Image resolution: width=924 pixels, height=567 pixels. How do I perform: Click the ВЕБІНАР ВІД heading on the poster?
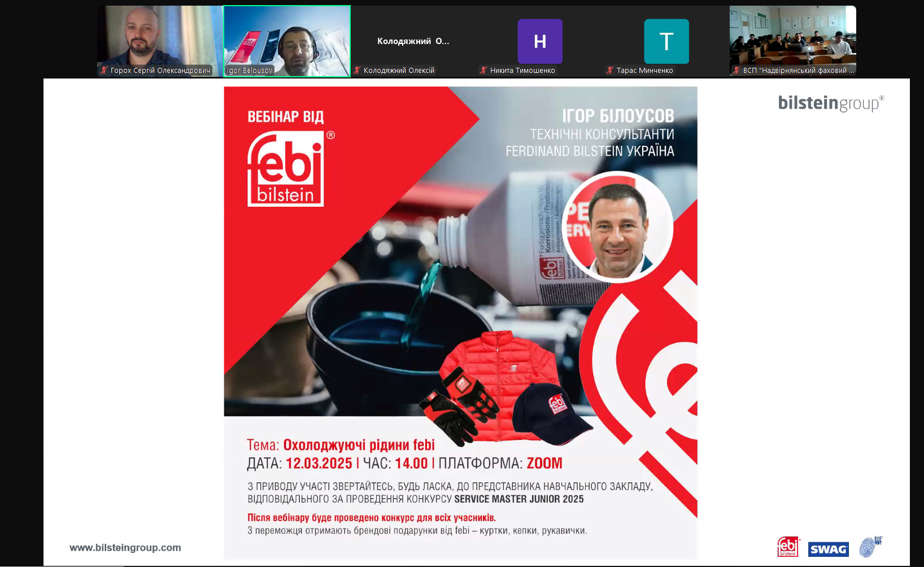pos(286,117)
